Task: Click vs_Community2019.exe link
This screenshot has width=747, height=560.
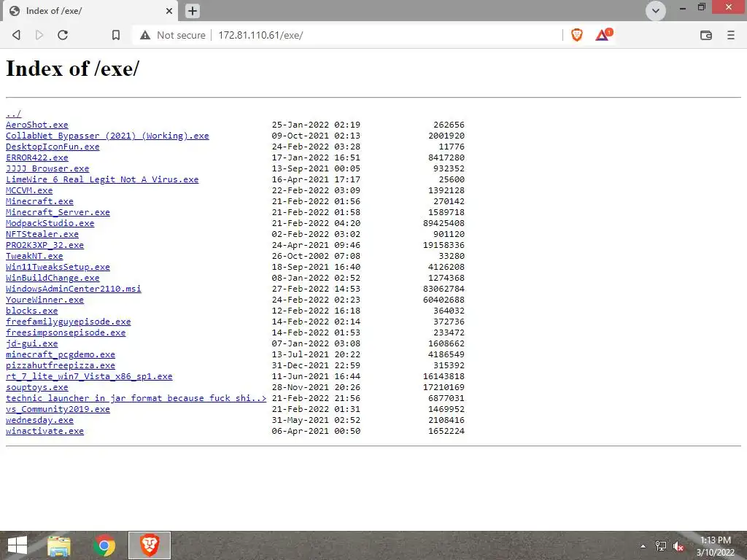Action: (x=58, y=410)
